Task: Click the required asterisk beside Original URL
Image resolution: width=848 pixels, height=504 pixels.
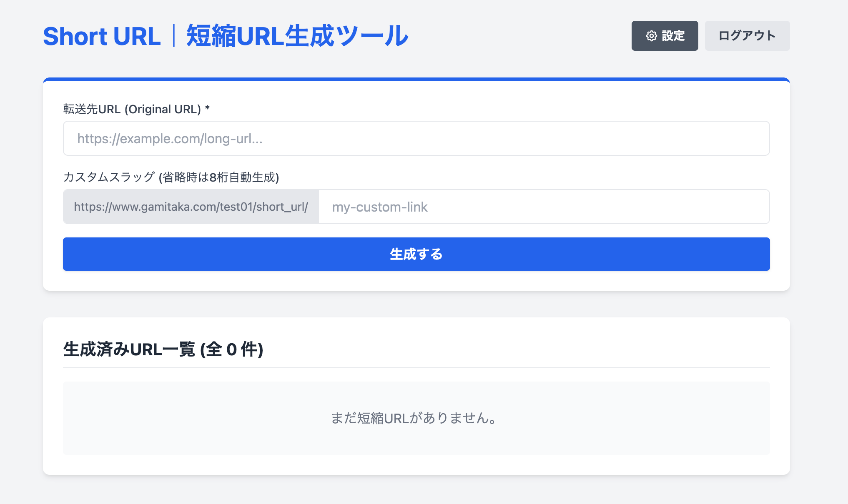Action: pos(207,109)
